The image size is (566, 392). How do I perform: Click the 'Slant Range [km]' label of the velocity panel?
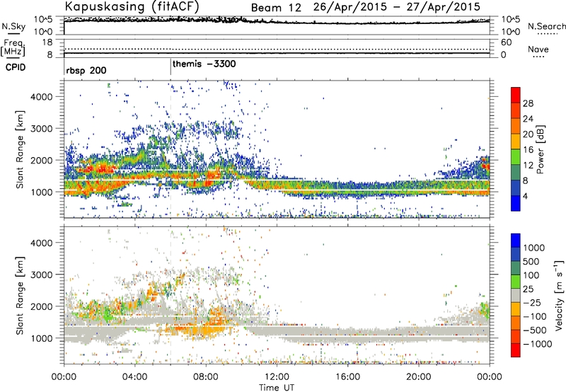point(20,295)
